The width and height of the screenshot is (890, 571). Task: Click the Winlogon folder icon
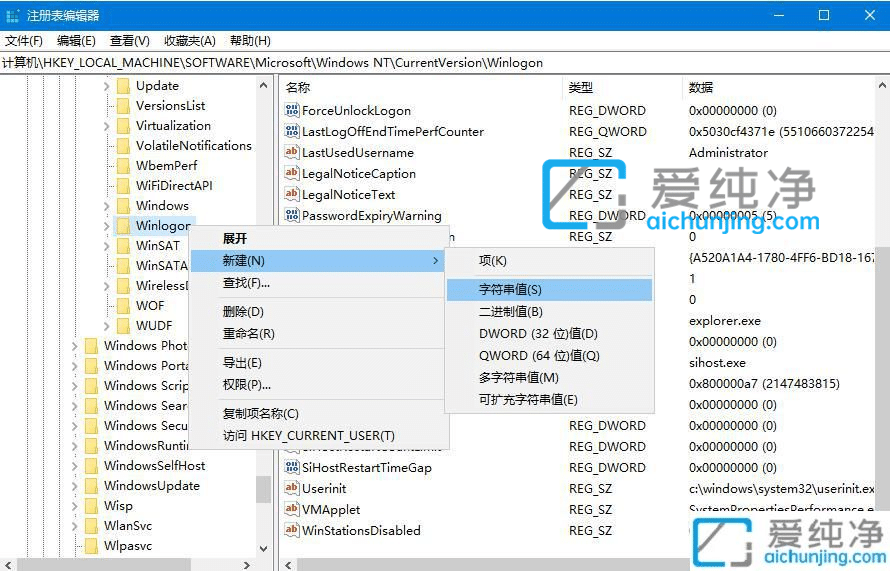tap(123, 226)
